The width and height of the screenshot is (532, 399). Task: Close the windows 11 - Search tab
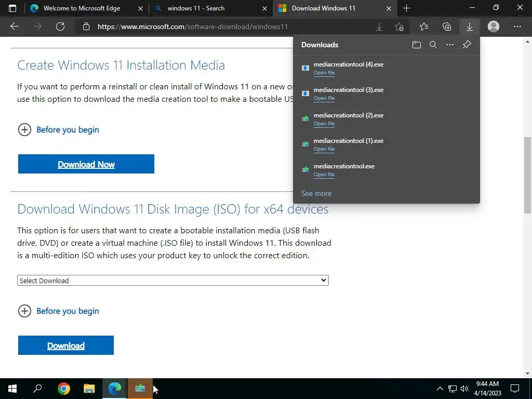point(264,8)
